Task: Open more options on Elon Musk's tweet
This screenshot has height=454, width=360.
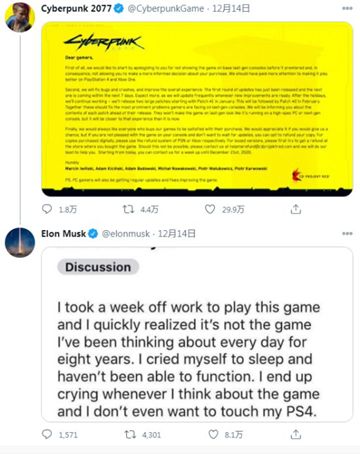Action: [347, 233]
